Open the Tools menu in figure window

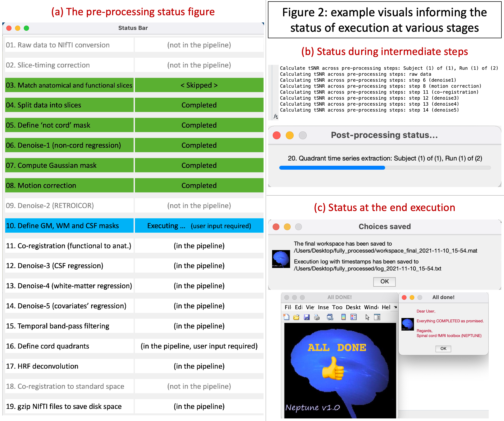point(337,307)
